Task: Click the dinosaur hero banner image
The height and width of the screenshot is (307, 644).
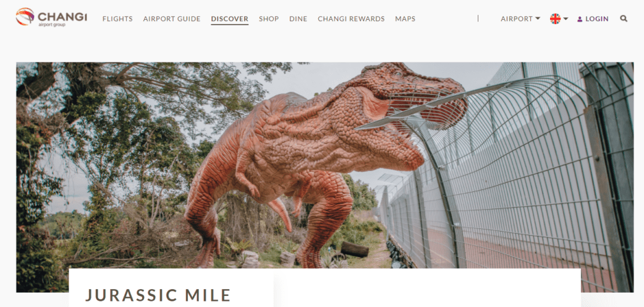Action: pos(325,177)
